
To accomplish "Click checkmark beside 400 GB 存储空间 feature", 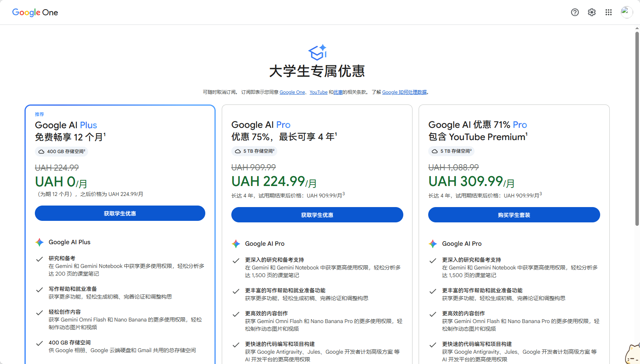I will (x=39, y=343).
